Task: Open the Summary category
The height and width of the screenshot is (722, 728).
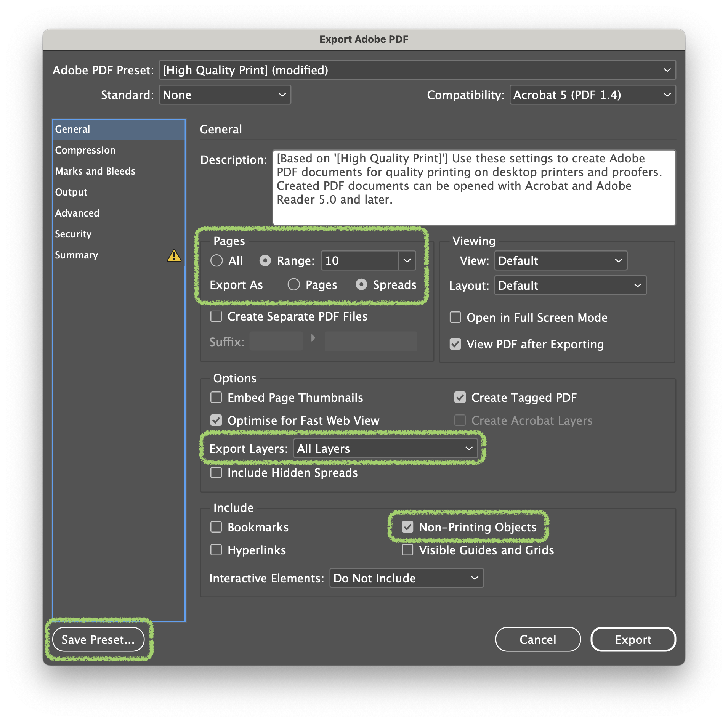Action: point(119,255)
